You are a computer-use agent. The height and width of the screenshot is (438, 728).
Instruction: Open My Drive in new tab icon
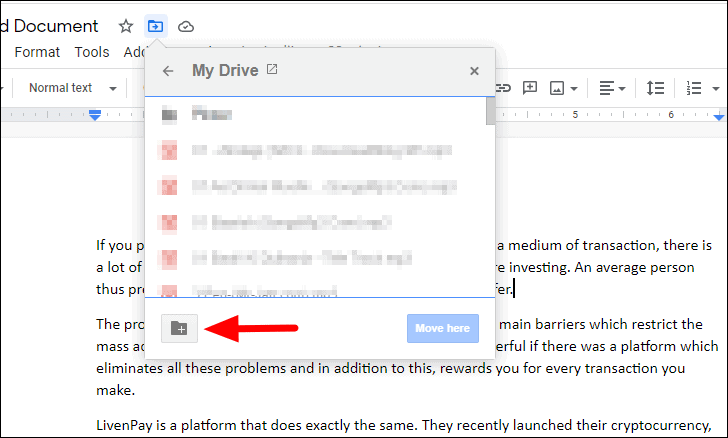click(x=272, y=71)
